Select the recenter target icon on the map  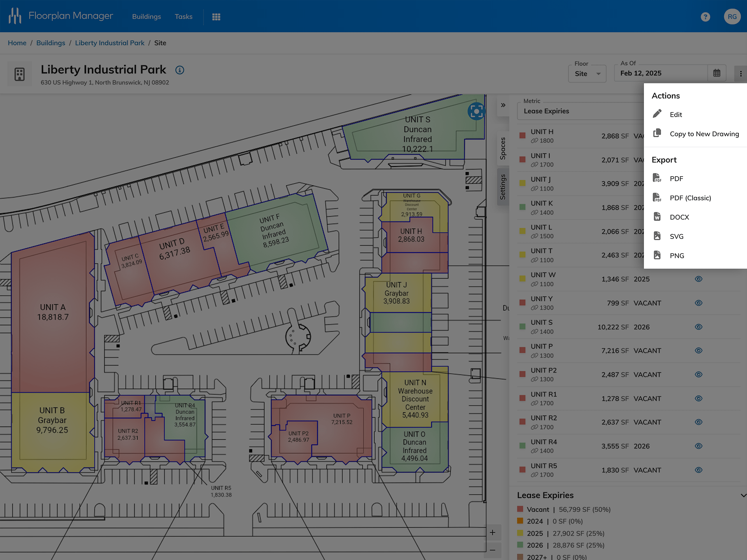[476, 110]
